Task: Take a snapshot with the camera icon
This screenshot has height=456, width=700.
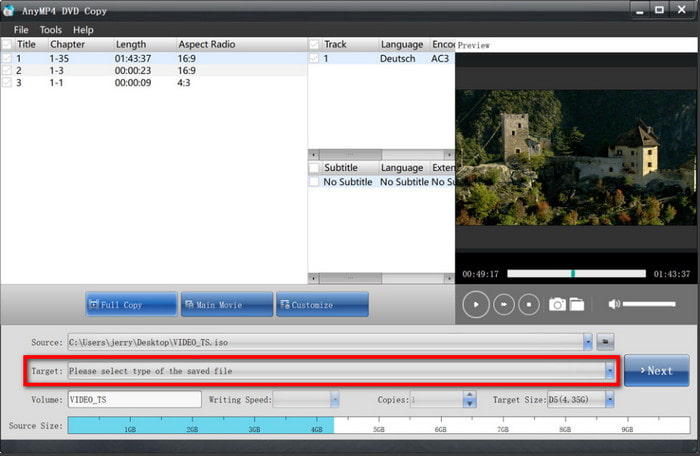Action: [557, 304]
